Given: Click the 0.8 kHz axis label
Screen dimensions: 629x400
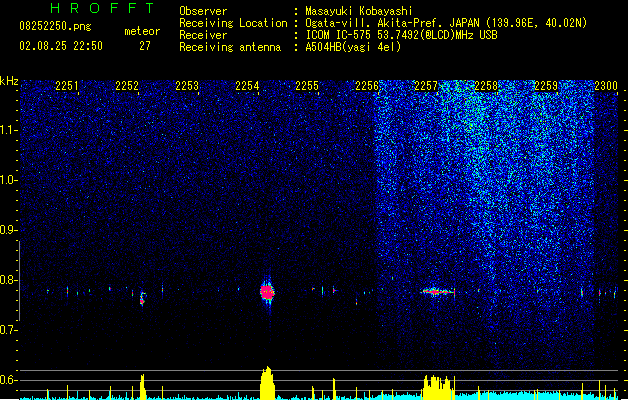Looking at the screenshot, I should [8, 280].
